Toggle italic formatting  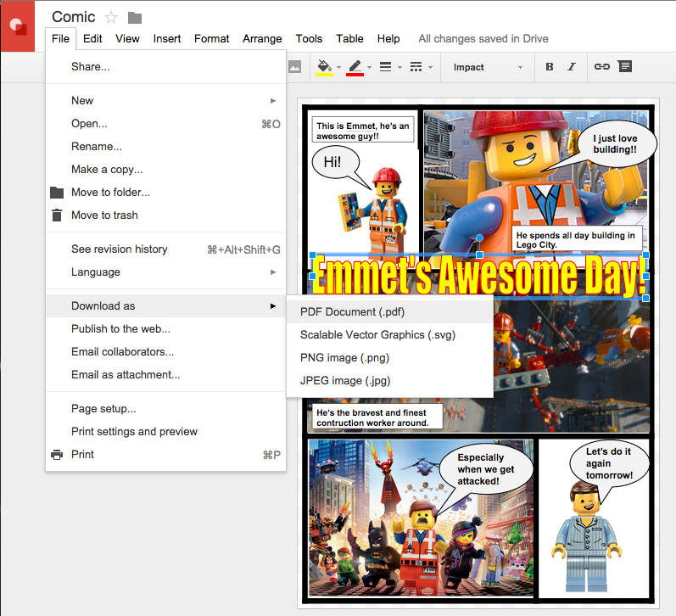click(571, 67)
